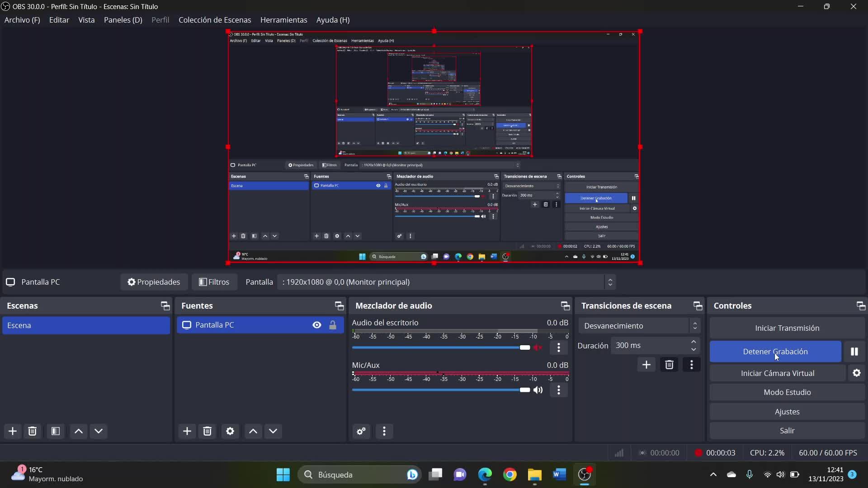Delete selected scene with trash icon

click(32, 431)
